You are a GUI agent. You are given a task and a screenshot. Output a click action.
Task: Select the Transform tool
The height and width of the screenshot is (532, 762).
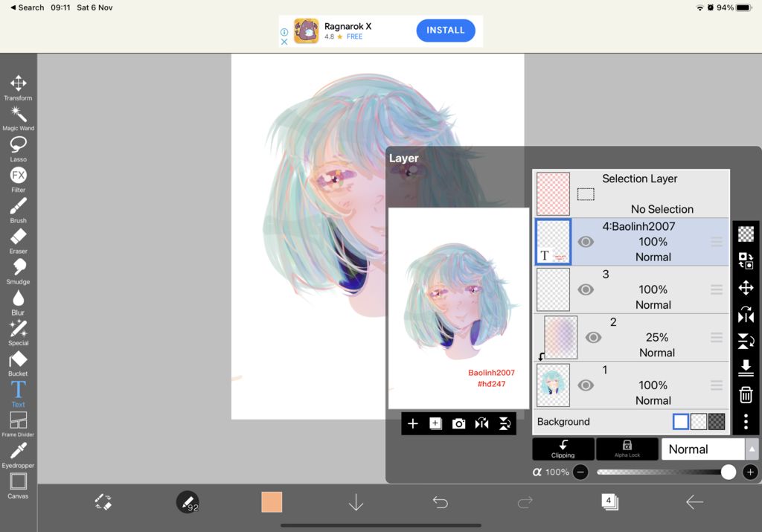click(x=18, y=88)
